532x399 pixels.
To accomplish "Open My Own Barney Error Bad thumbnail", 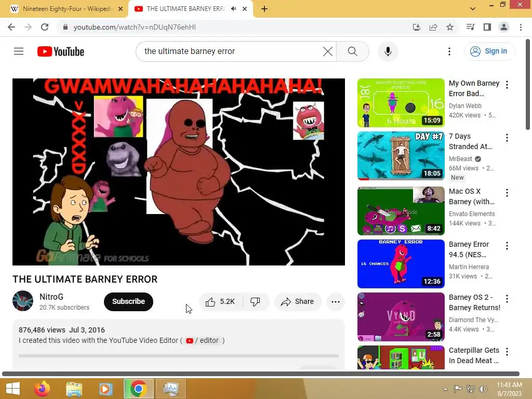I will [x=401, y=103].
